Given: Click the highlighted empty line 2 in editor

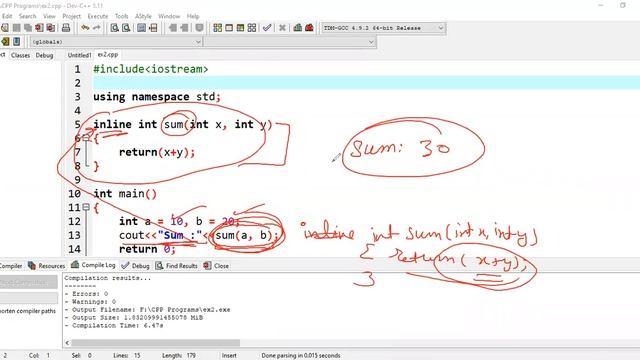Looking at the screenshot, I should pyautogui.click(x=367, y=83).
